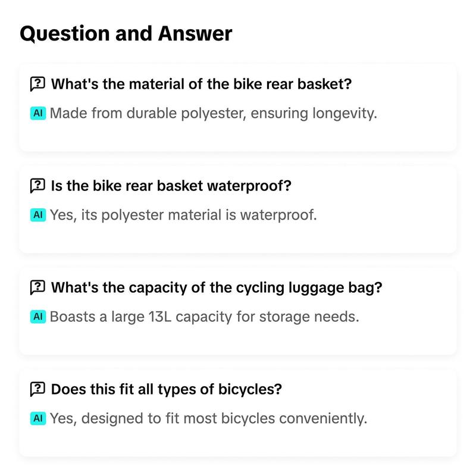Viewport: 476px width, 476px height.
Task: Click the question icon beside capacity question
Action: click(37, 287)
